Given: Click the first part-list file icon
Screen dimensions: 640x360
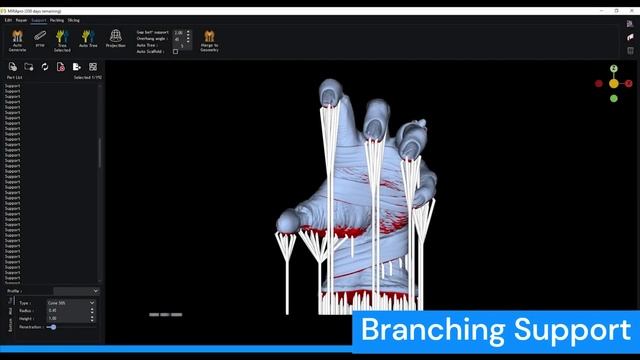Looking at the screenshot, I should pos(13,67).
